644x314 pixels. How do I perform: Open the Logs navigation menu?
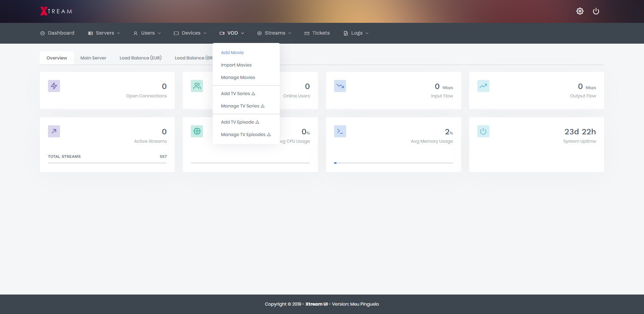tap(356, 33)
